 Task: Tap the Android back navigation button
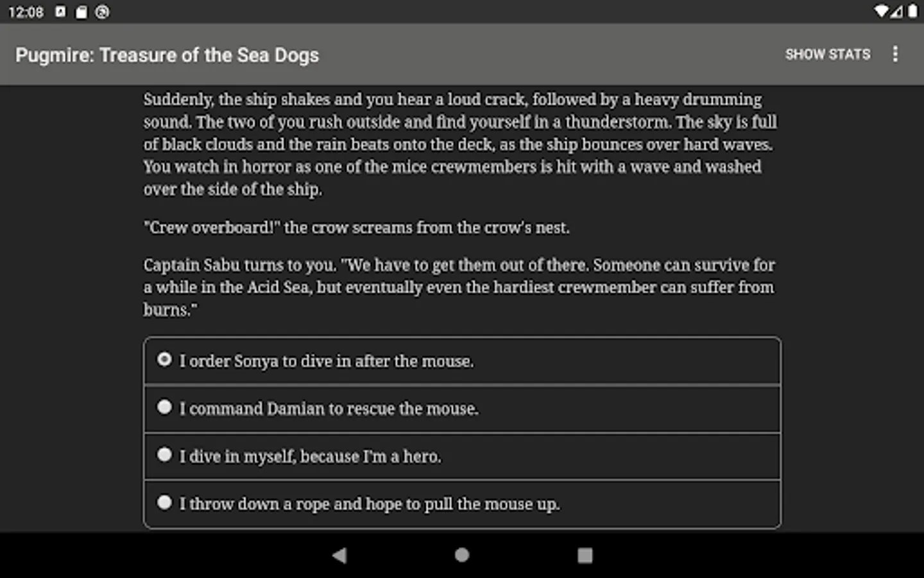pyautogui.click(x=339, y=556)
